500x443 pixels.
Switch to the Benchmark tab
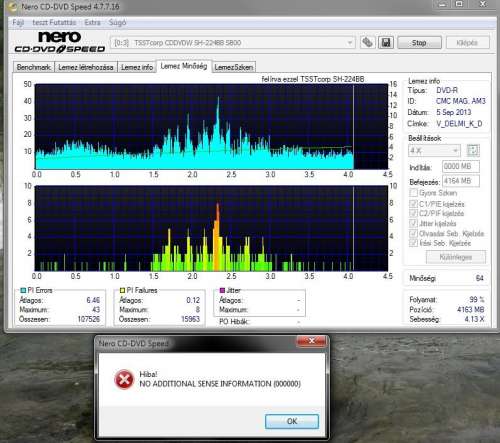point(34,67)
